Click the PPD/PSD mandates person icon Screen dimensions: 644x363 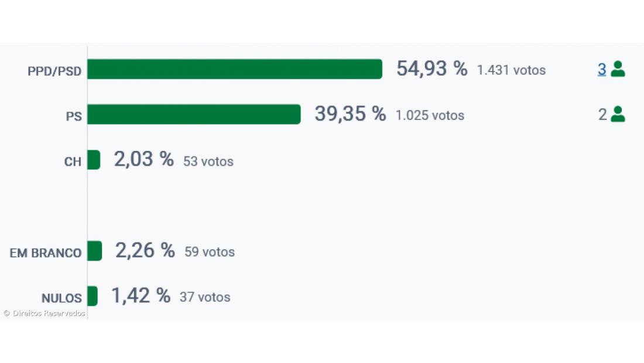coord(618,69)
